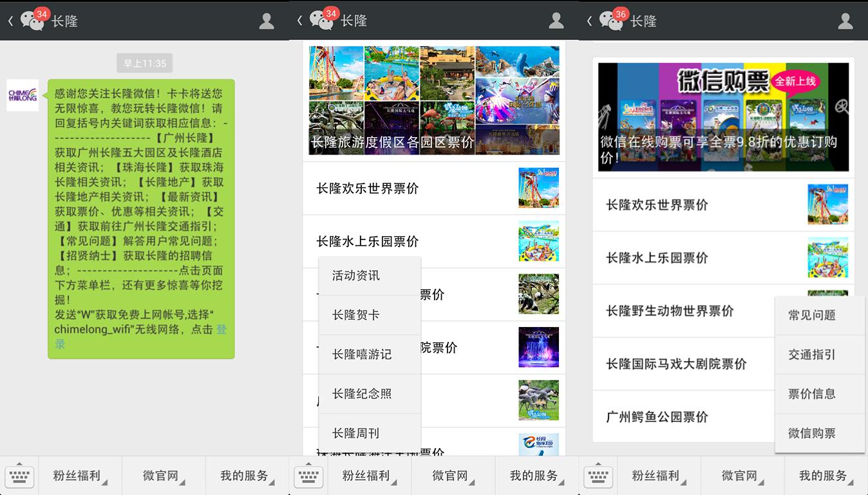Select 常见问题 from the 我的服务 popup
The height and width of the screenshot is (495, 868).
820,315
